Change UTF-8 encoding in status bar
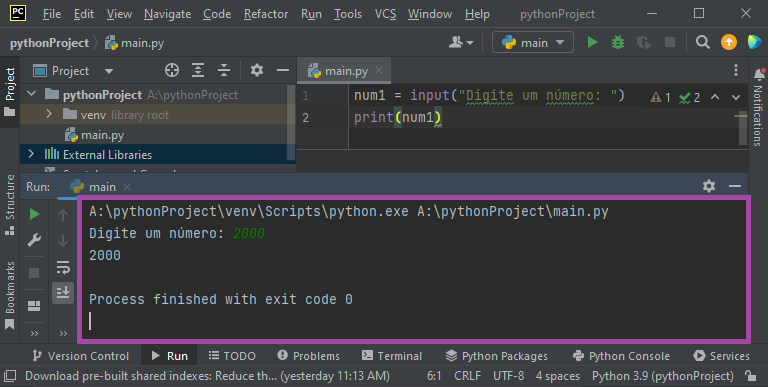 [x=508, y=376]
